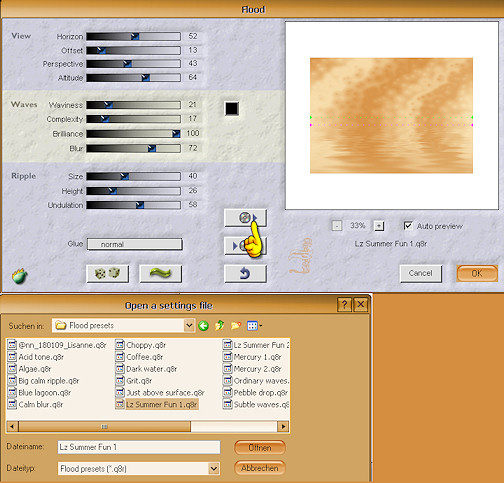Click the green wave preset button
Image resolution: width=504 pixels, height=483 pixels.
(160, 274)
